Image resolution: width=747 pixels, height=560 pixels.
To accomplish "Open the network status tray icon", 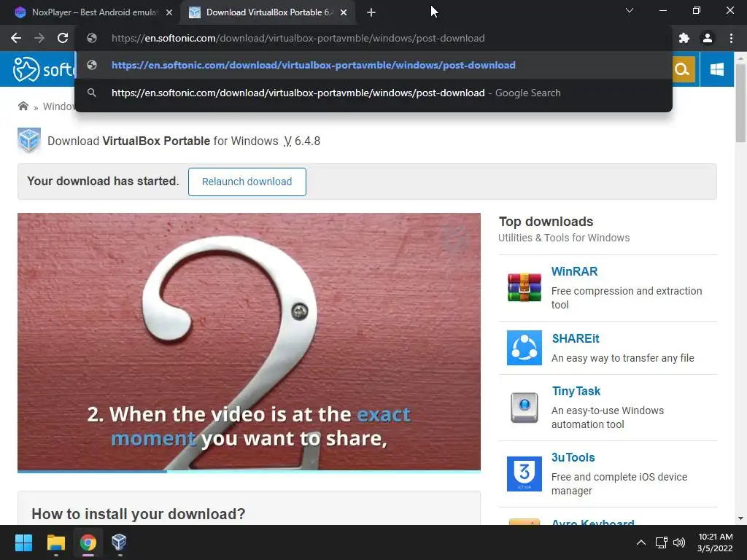I will (x=661, y=542).
